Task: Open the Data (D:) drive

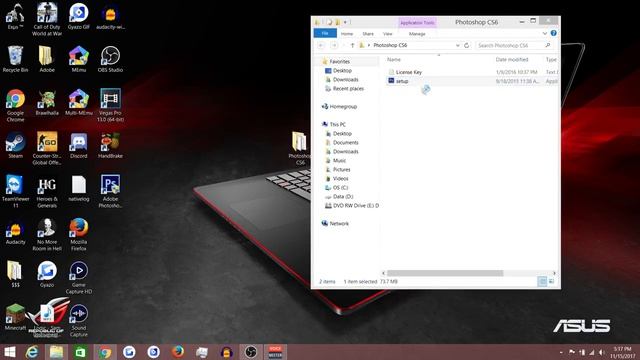Action: pyautogui.click(x=343, y=196)
